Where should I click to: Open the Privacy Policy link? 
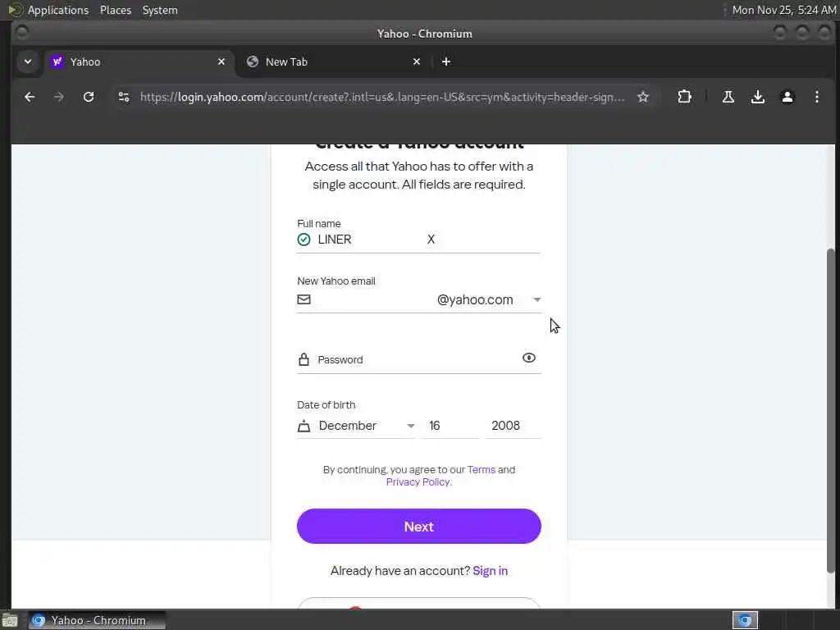[418, 482]
